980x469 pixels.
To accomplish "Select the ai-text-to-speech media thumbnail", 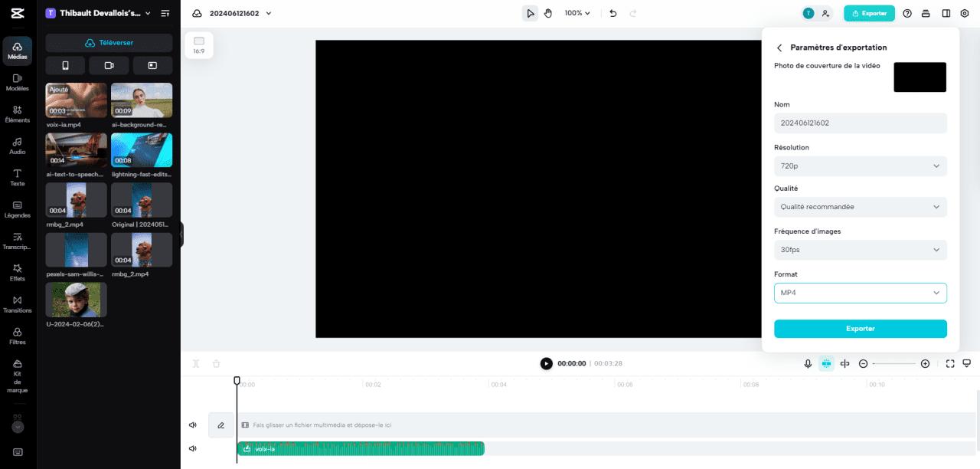I will [x=76, y=150].
